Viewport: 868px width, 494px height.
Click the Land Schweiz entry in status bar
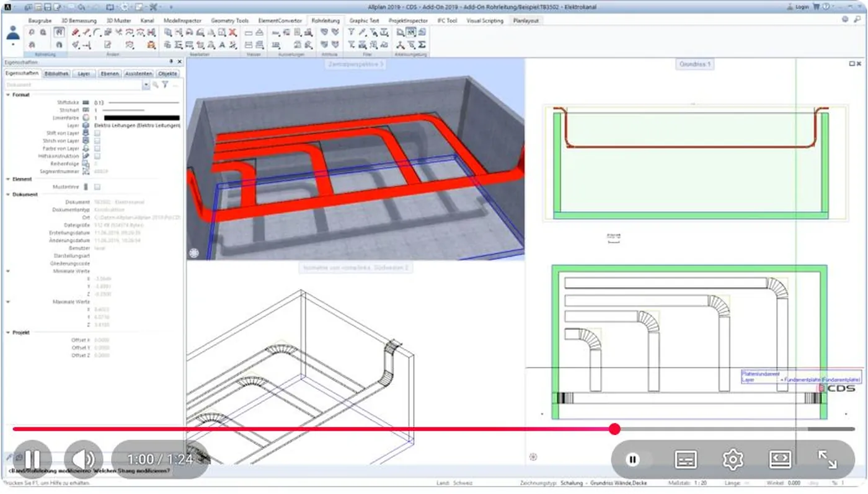454,483
